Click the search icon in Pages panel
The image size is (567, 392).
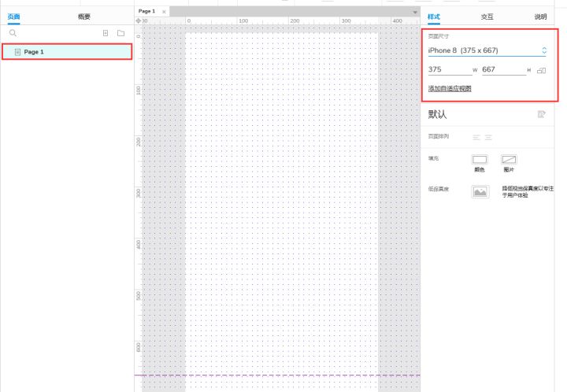point(13,34)
